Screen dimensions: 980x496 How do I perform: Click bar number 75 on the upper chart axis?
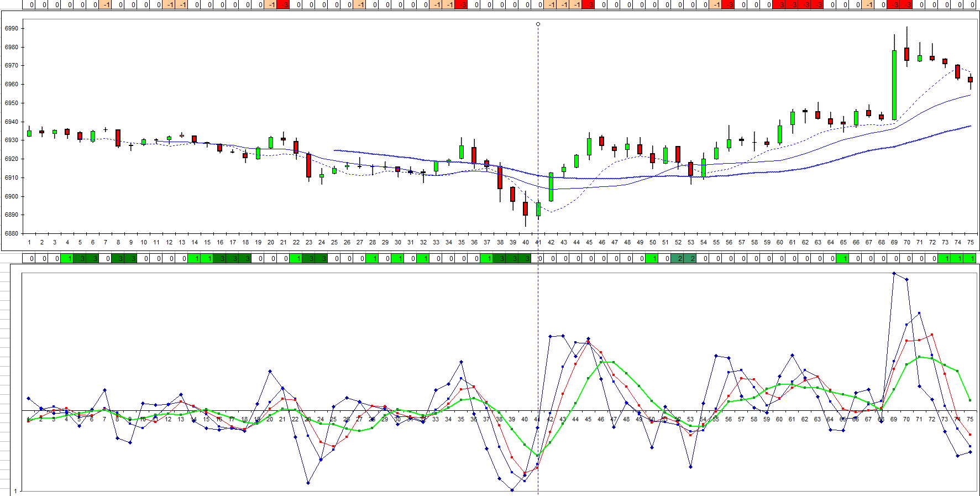click(x=970, y=242)
